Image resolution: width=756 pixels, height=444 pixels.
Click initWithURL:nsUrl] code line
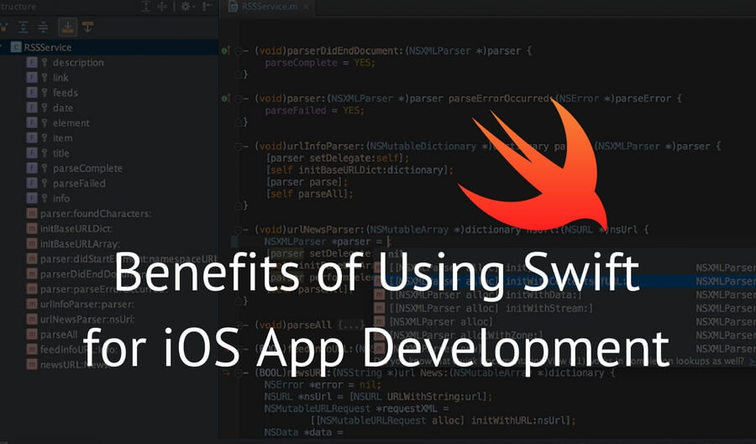(443, 420)
